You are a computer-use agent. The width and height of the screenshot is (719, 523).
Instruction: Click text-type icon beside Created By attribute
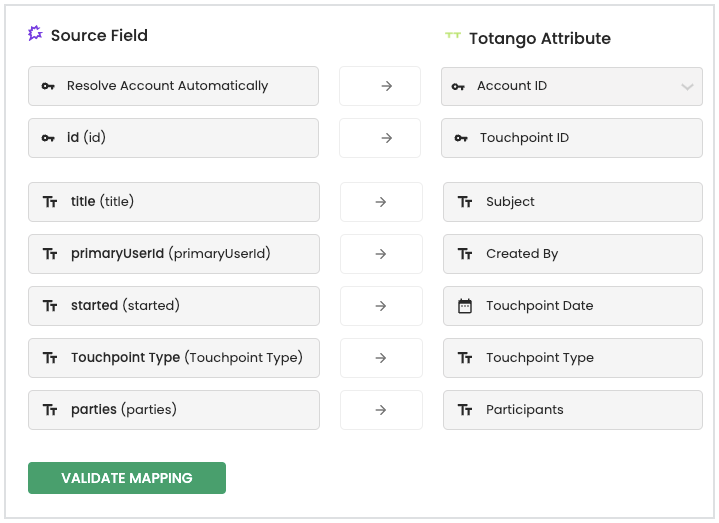point(465,254)
